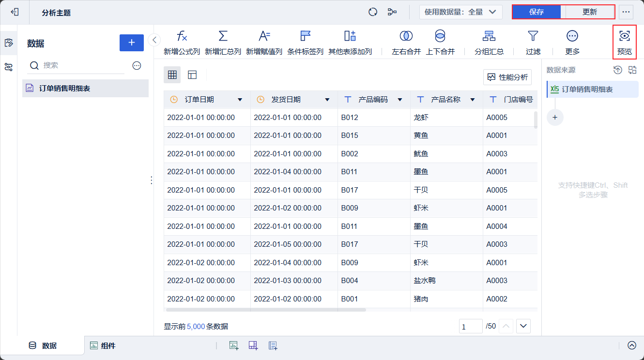Click the 保存 button
Viewport: 644px width, 360px height.
tap(537, 12)
